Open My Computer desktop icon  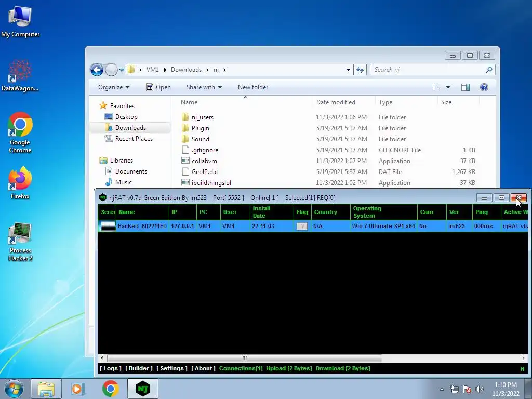20,22
